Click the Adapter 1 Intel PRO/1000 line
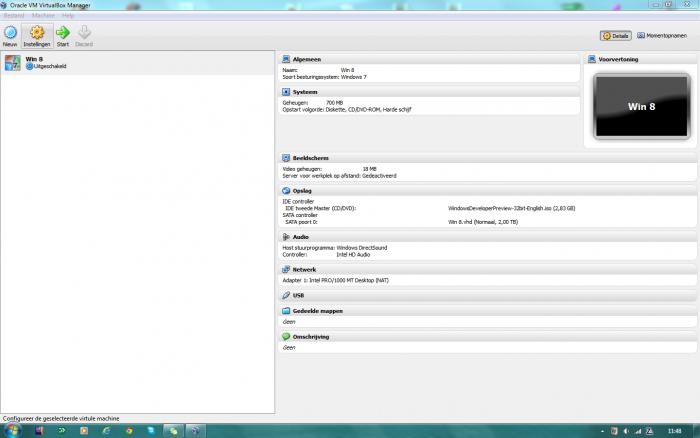700x438 pixels. click(x=336, y=280)
